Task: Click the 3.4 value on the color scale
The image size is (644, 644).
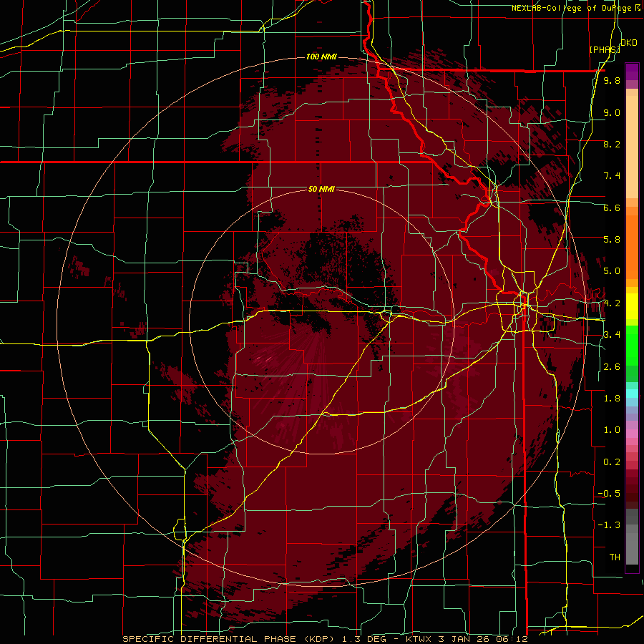Action: click(x=612, y=335)
